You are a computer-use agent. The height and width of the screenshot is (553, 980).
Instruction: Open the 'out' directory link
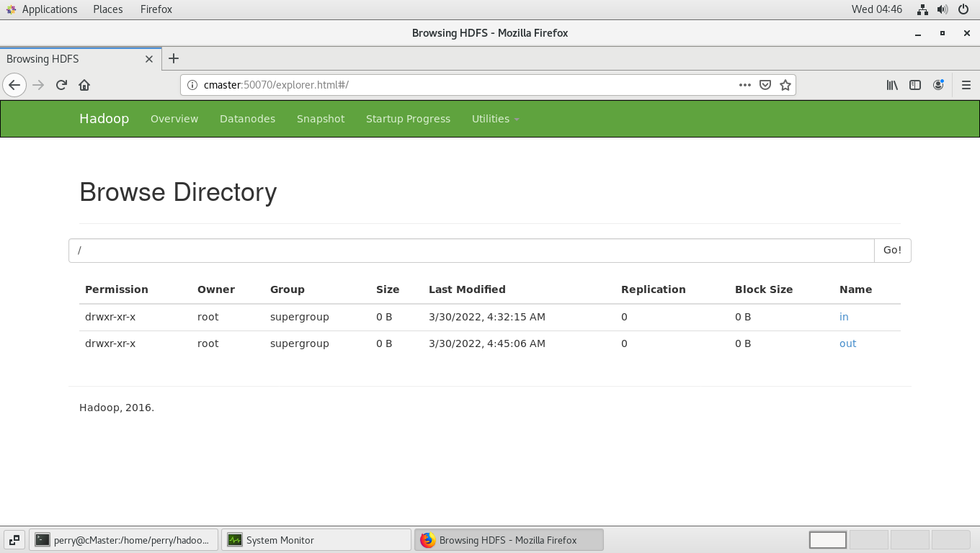pos(847,343)
